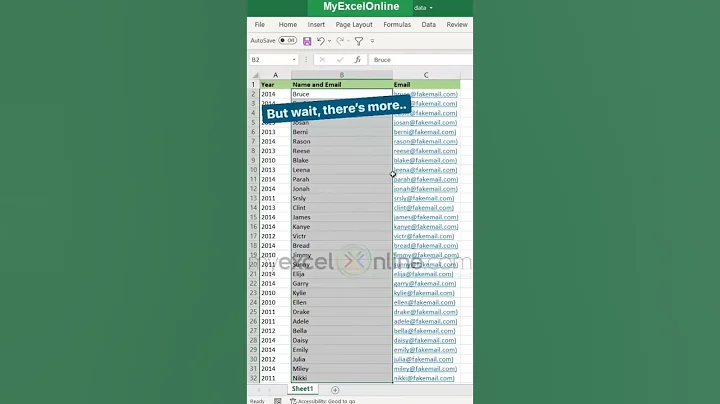Viewport: 720px width, 404px height.
Task: Click the Filter funnel icon
Action: pos(359,41)
